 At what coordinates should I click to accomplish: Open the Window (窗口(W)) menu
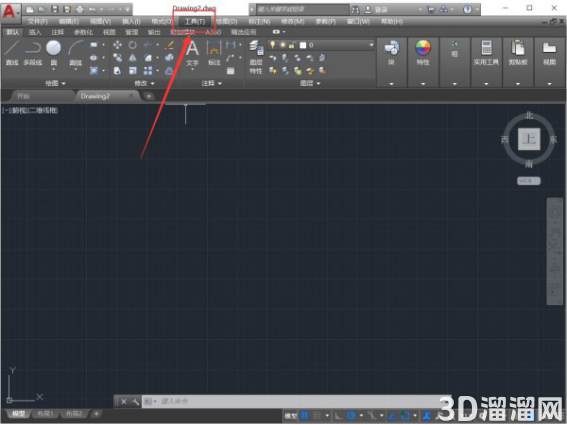pyautogui.click(x=358, y=22)
